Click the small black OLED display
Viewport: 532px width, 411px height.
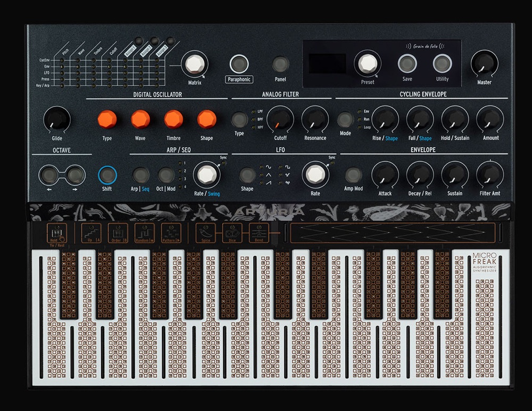click(x=327, y=64)
